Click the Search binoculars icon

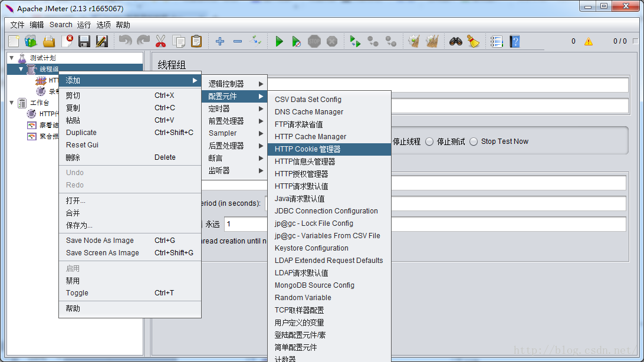(x=455, y=41)
